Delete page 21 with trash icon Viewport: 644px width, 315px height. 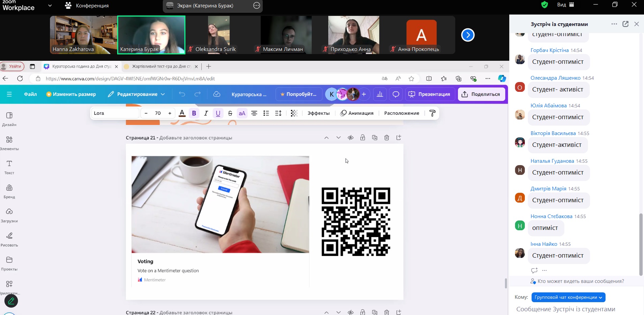point(387,138)
